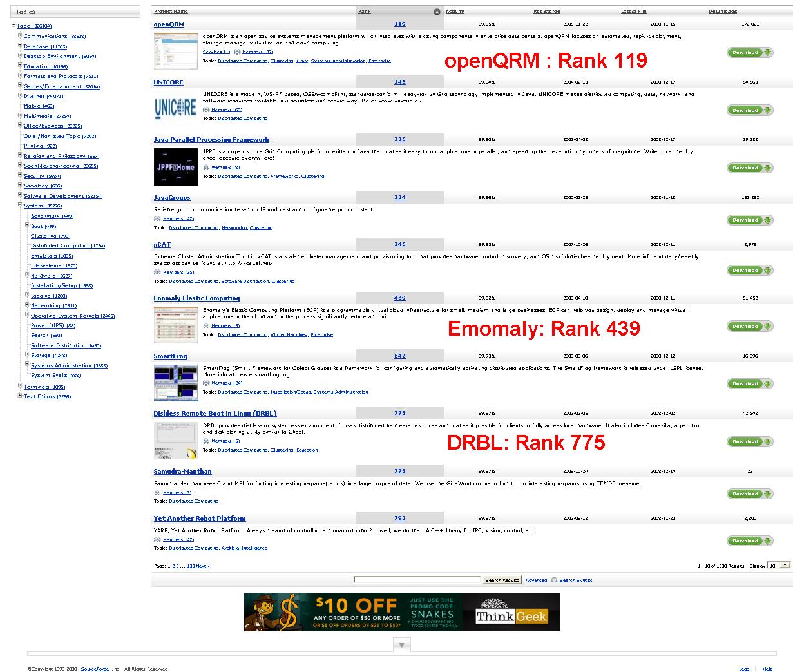Collapse the System topic tree node
Screen dimensions: 793x672
[x=20, y=206]
